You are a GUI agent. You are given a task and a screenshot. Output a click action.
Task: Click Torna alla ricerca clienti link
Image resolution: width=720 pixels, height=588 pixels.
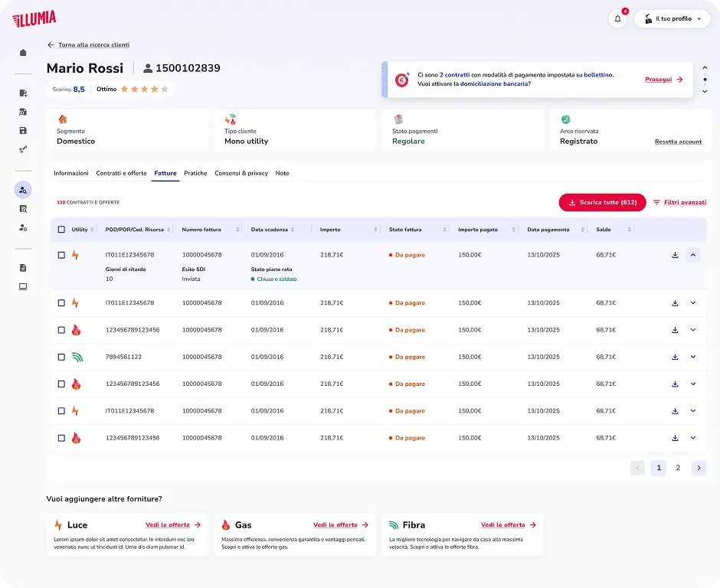point(93,45)
